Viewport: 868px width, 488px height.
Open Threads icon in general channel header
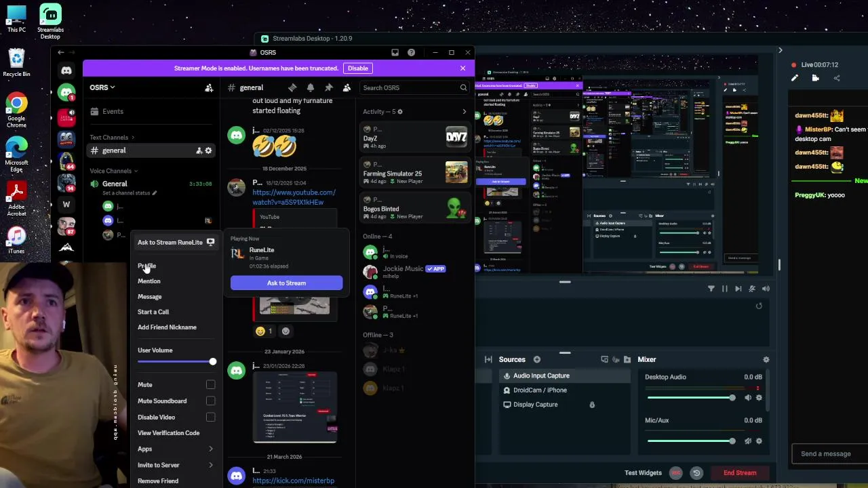coord(292,87)
